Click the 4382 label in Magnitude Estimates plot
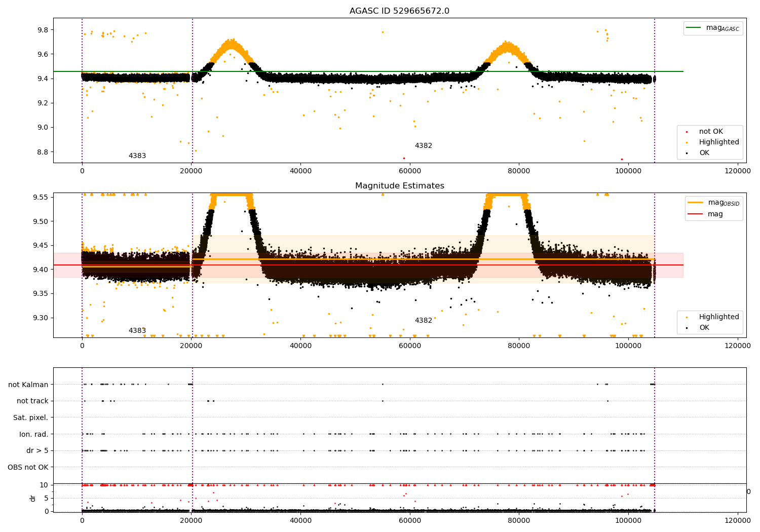This screenshot has height=532, width=760. pos(424,321)
